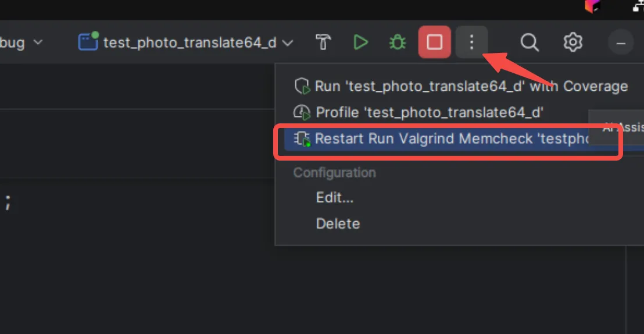Open the build profile dropdown ending in 'bug'
This screenshot has width=644, height=334.
coord(22,42)
